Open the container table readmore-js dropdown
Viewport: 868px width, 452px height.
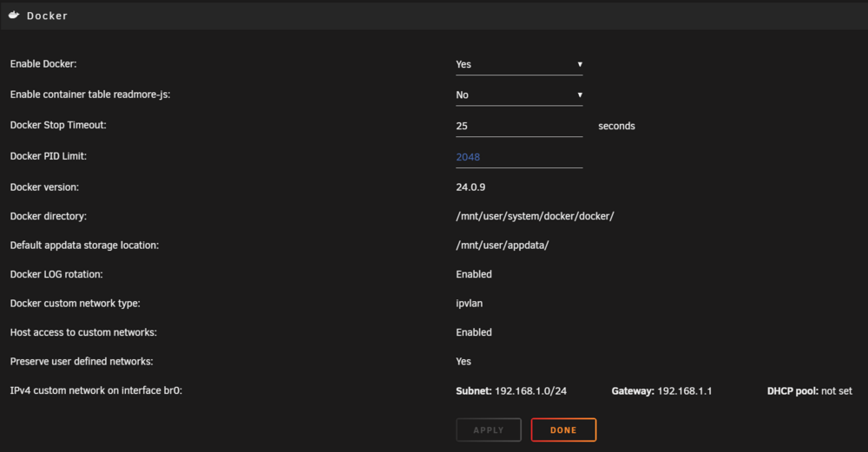coord(519,95)
